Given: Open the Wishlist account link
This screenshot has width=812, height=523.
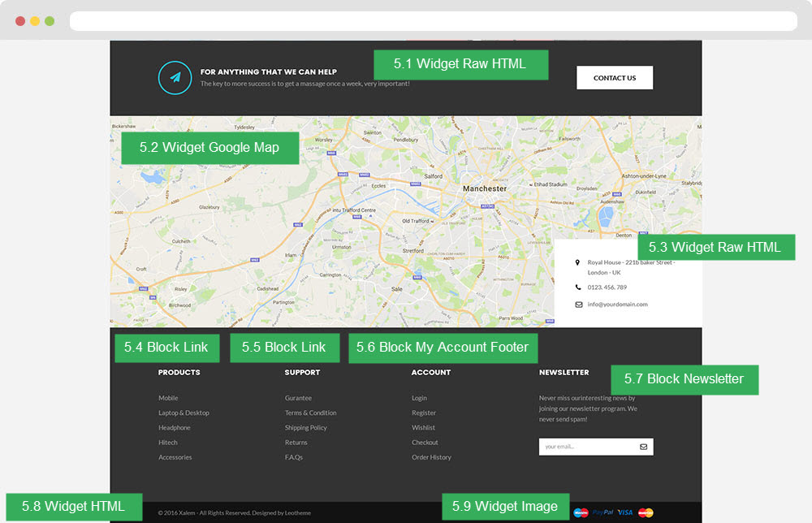Looking at the screenshot, I should [424, 428].
